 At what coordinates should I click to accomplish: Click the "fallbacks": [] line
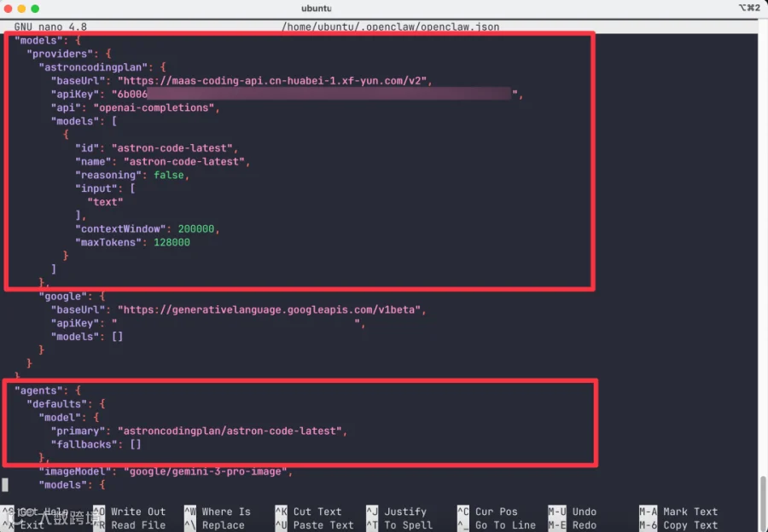(x=96, y=444)
